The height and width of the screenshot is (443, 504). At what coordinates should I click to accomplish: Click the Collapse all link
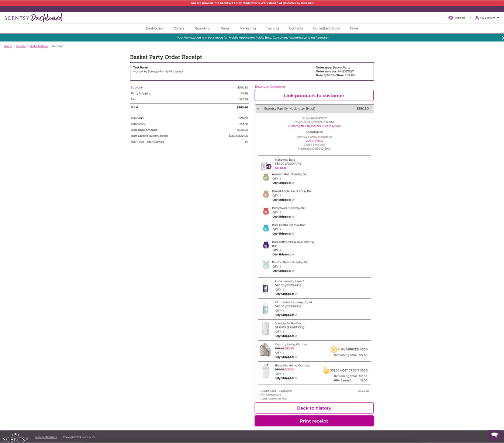pyautogui.click(x=278, y=87)
